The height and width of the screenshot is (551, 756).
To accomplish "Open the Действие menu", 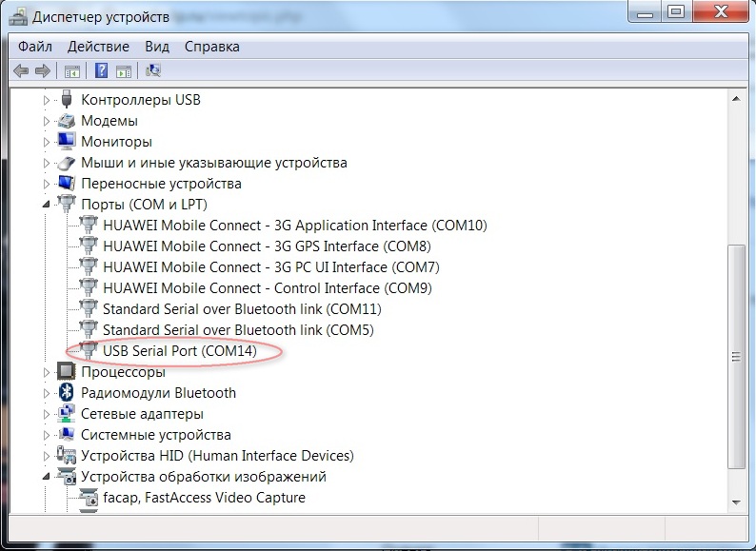I will 98,47.
